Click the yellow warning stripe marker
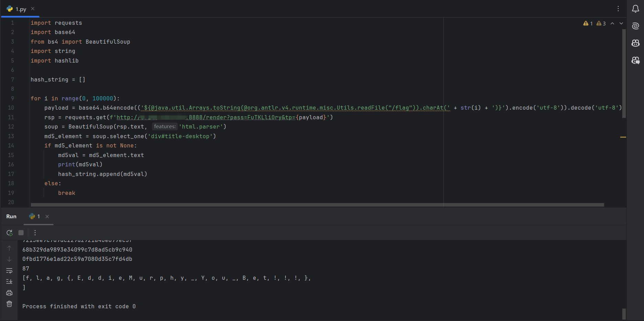The width and height of the screenshot is (644, 321). tap(623, 137)
